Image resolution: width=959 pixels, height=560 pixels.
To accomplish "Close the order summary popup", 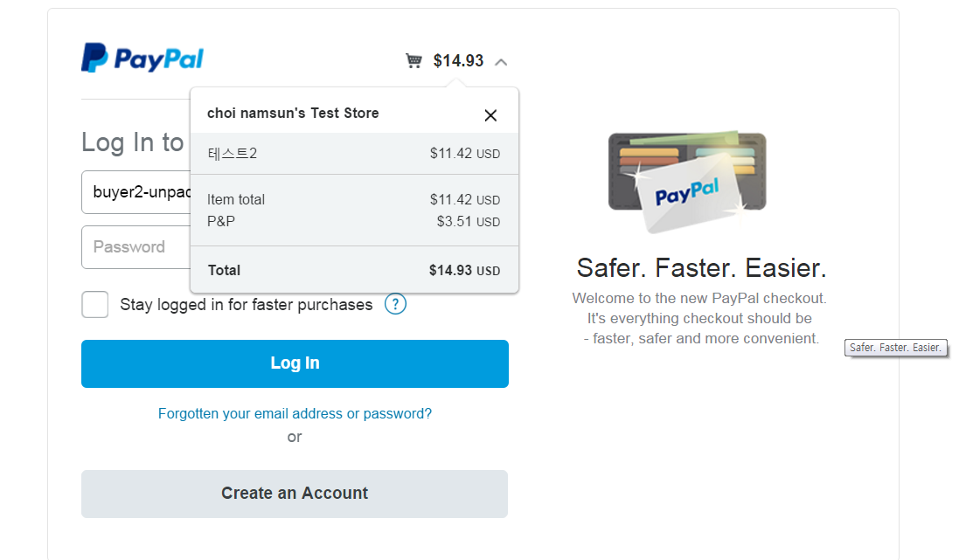I will click(x=490, y=115).
